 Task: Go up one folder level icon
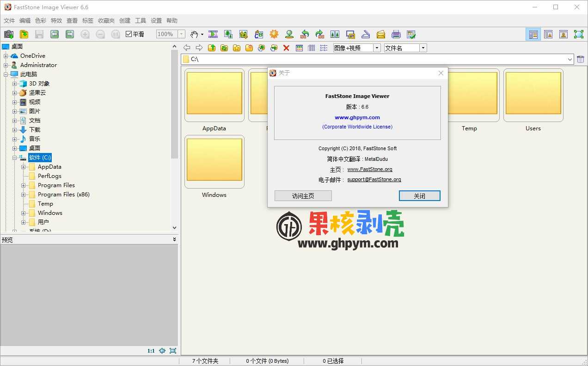pos(212,48)
